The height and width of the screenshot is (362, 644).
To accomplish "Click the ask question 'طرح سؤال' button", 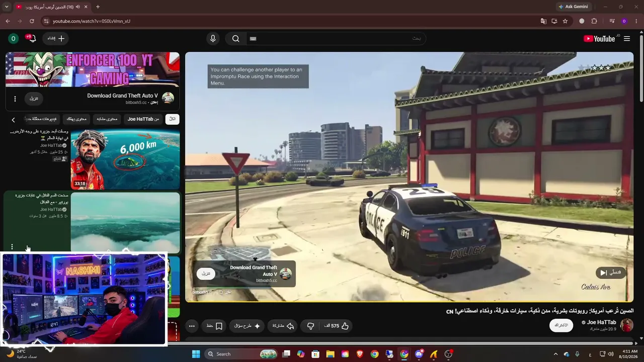I will point(247,326).
